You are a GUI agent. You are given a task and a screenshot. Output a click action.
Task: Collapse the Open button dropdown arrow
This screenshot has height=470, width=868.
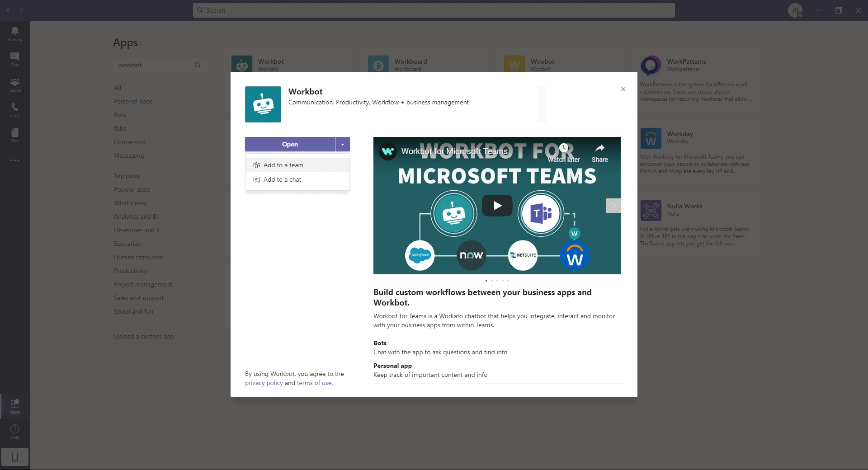coord(343,144)
